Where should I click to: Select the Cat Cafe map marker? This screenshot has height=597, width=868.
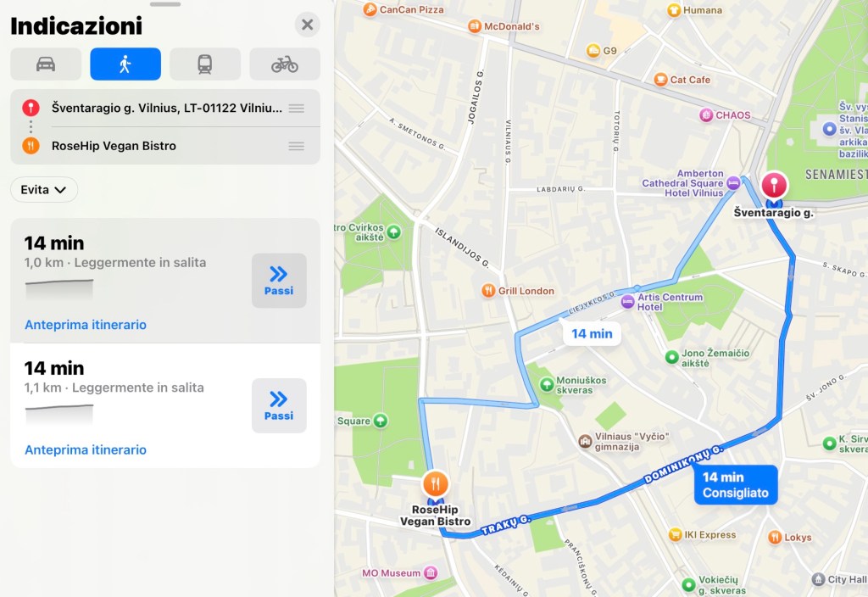tap(660, 80)
